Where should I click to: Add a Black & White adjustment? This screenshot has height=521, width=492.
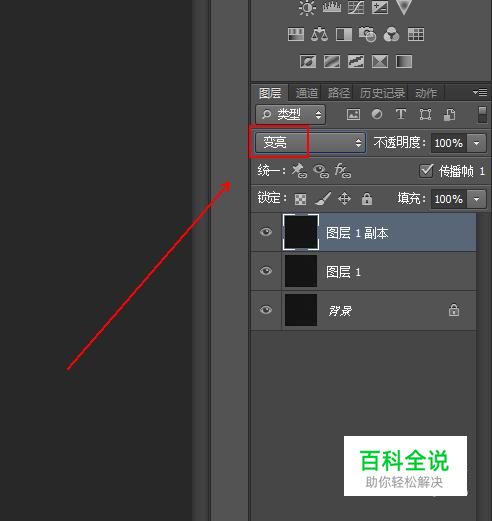344,34
